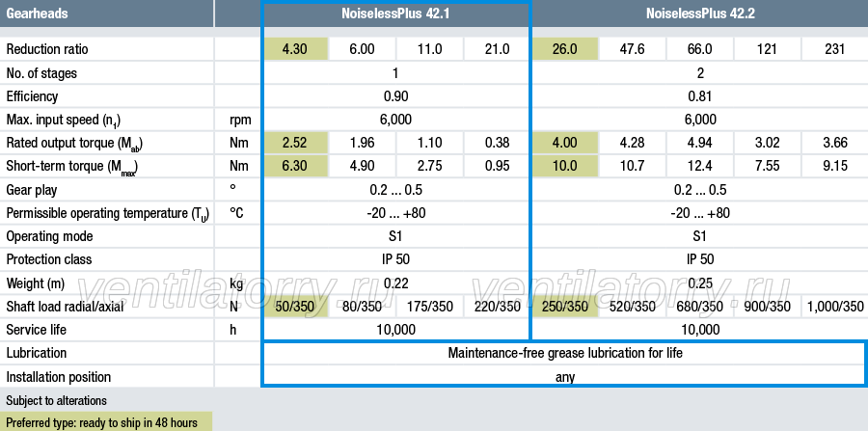
Task: Select short-term torque value 12.4
Action: pos(700,166)
